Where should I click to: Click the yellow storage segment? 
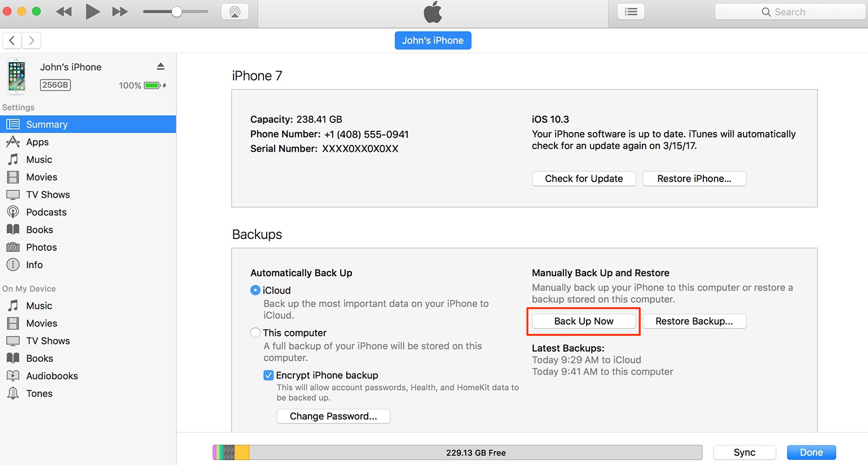pos(242,453)
